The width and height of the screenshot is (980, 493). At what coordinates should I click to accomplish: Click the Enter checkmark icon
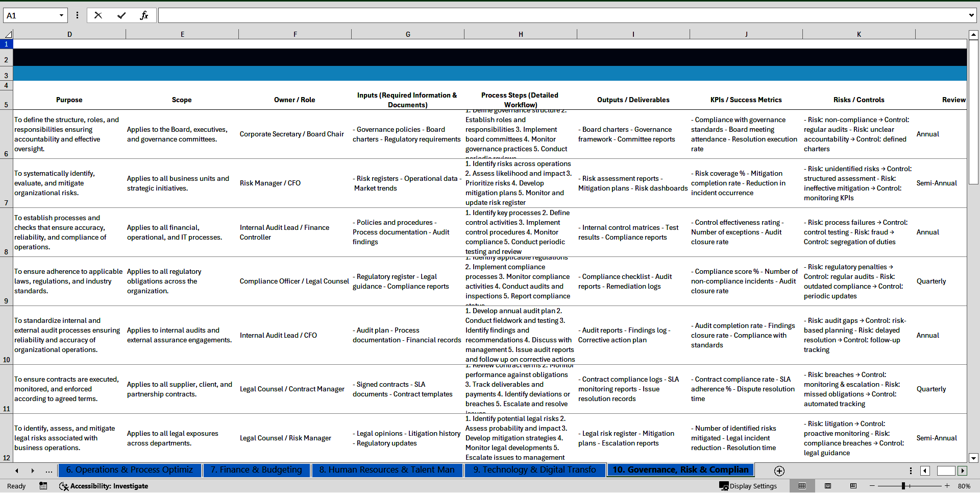pos(121,15)
